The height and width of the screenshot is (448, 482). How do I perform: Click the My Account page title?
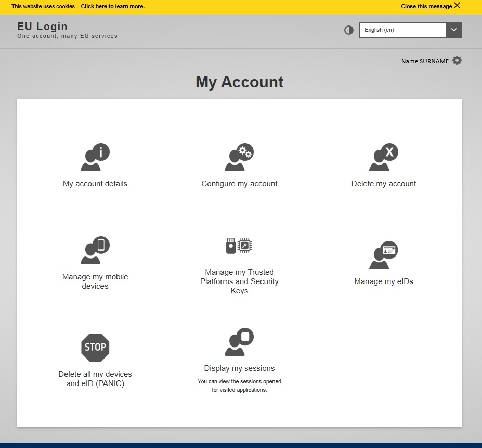pyautogui.click(x=239, y=82)
